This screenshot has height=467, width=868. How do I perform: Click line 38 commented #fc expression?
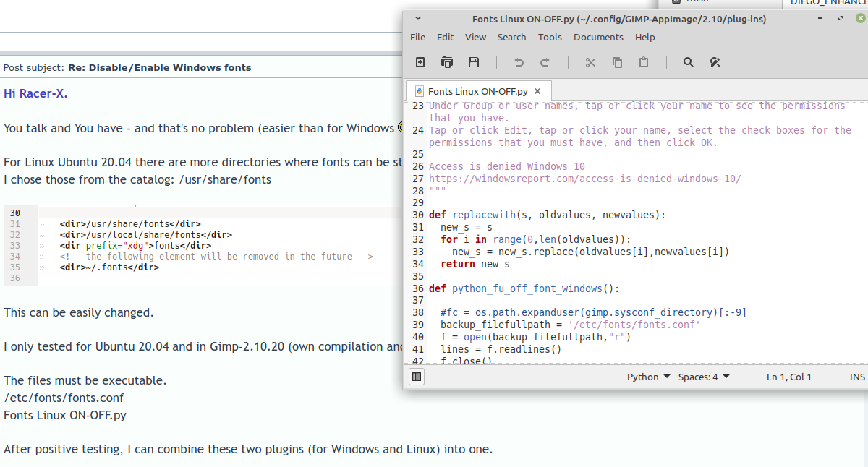[x=593, y=312]
